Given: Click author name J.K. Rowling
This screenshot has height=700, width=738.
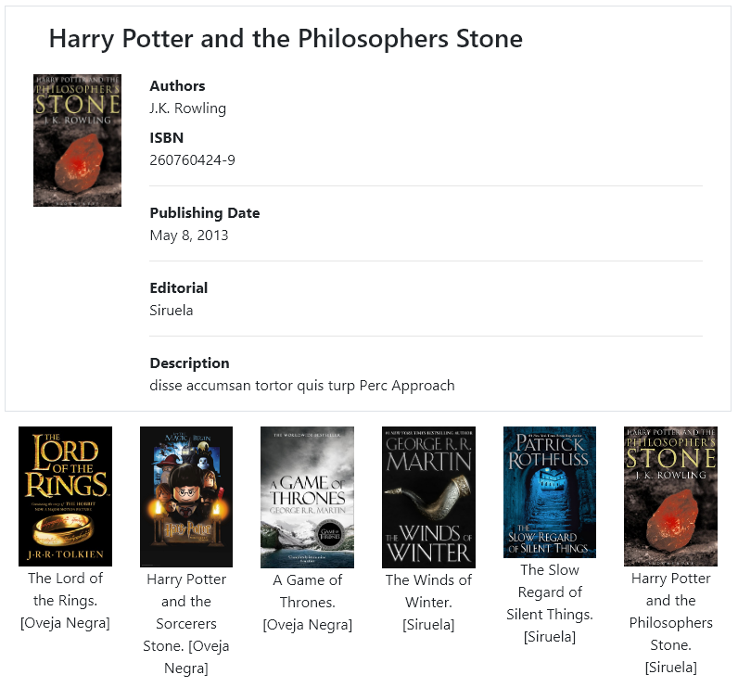Looking at the screenshot, I should 188,108.
